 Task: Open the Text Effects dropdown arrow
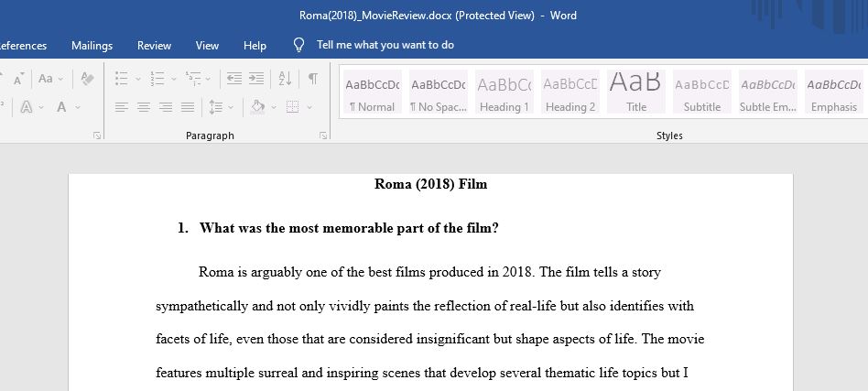click(x=41, y=107)
